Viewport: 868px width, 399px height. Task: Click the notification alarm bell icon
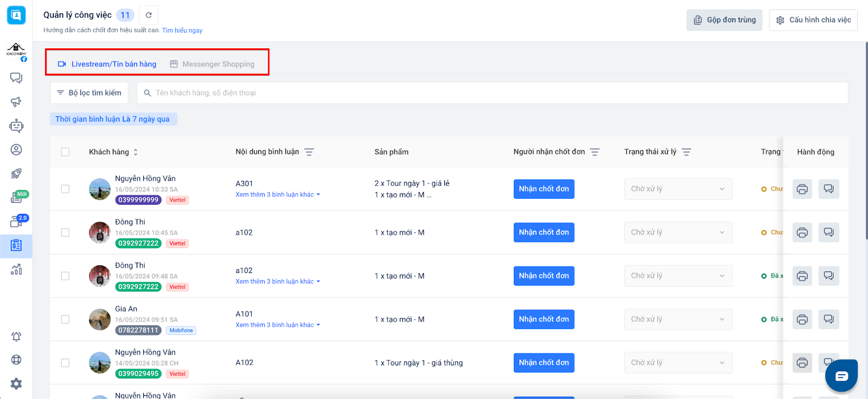[x=16, y=337]
